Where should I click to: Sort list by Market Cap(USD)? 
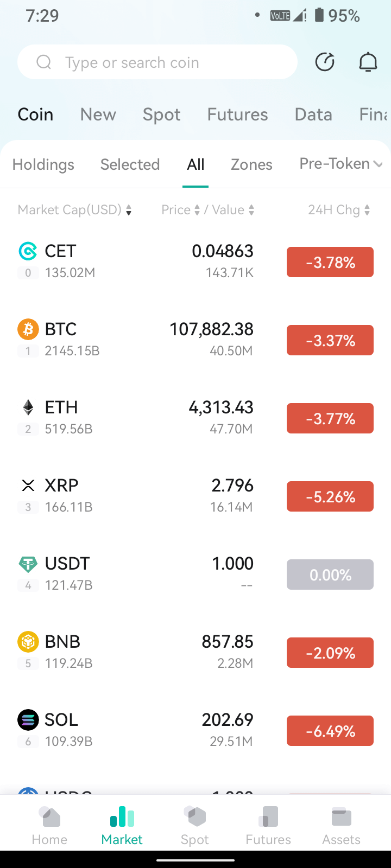click(75, 210)
